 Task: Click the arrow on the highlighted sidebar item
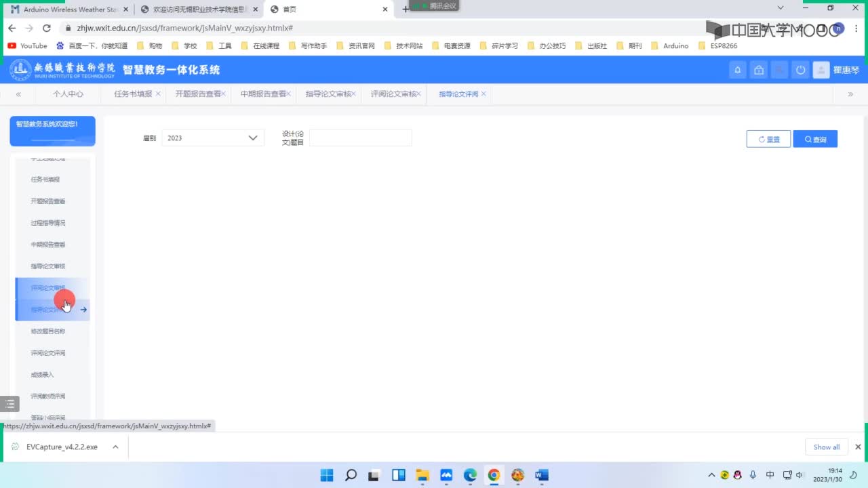click(83, 310)
